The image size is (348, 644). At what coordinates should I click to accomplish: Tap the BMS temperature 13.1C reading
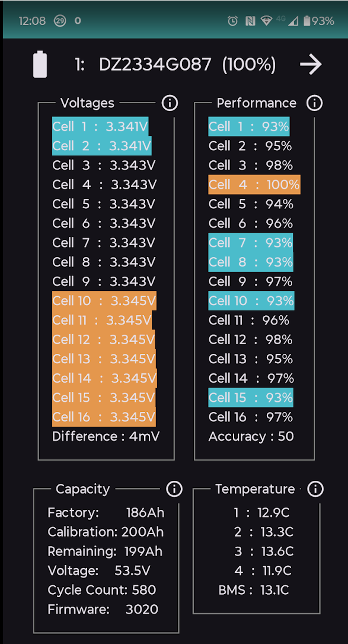coord(254,590)
